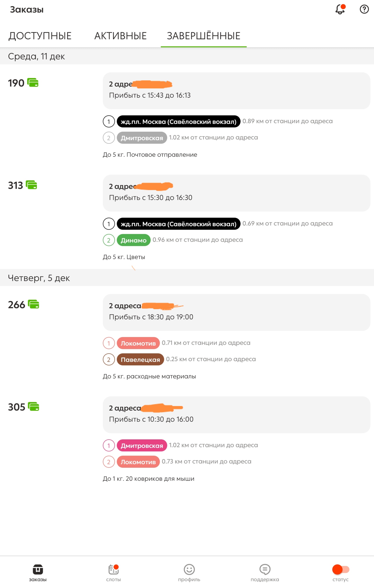Go to заказы in the bottom navigation

[x=38, y=573]
